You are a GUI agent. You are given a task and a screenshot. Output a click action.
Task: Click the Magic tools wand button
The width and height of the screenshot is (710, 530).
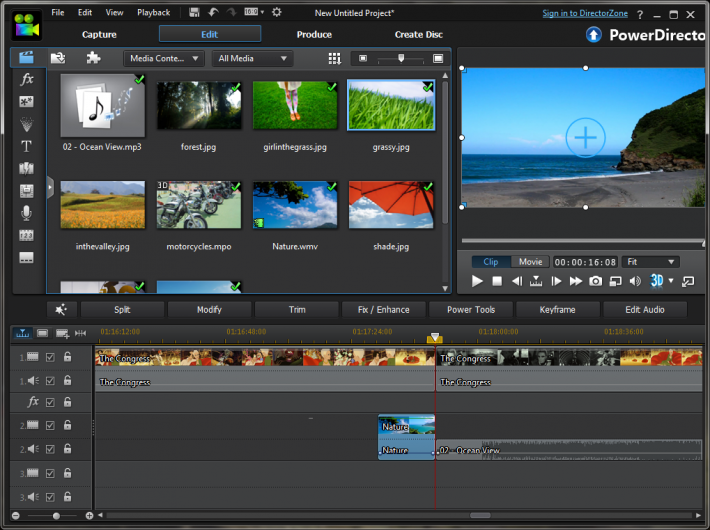(61, 309)
